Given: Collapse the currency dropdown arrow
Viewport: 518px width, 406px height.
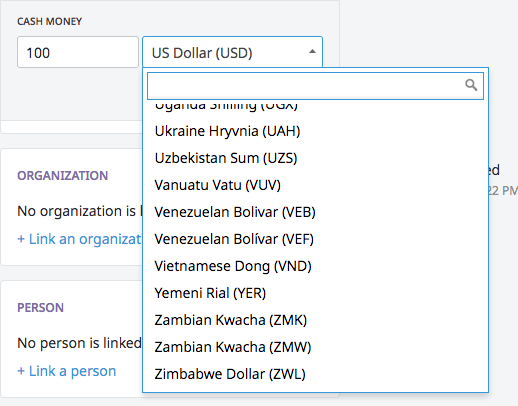Looking at the screenshot, I should tap(312, 52).
